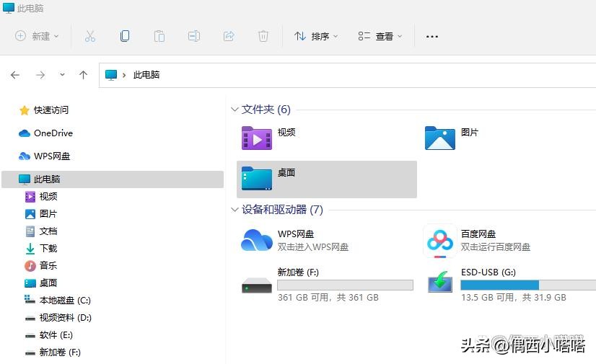Screen dimensions: 596x364
Task: Click the 快速访问 star icon
Action: click(x=25, y=110)
